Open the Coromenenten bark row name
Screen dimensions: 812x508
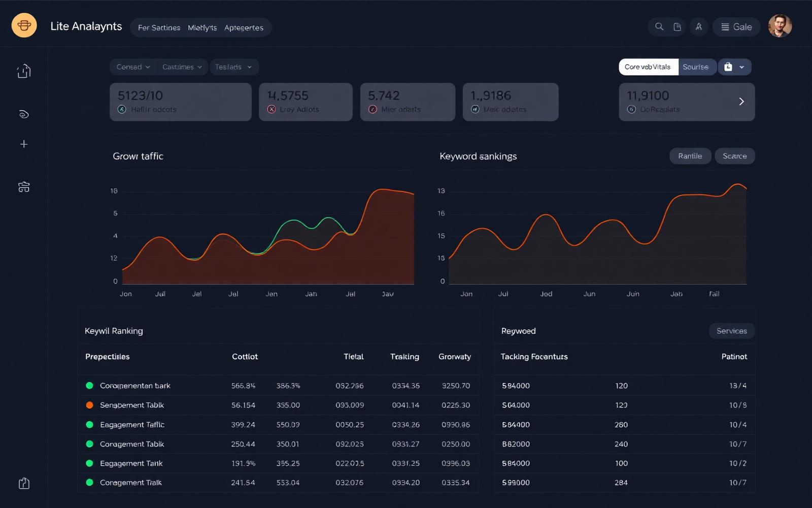point(135,386)
